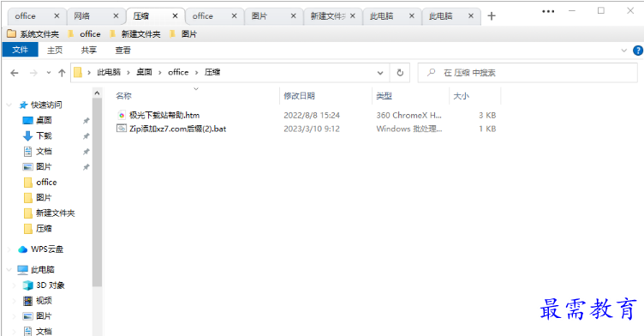Refresh the current folder

tap(400, 73)
